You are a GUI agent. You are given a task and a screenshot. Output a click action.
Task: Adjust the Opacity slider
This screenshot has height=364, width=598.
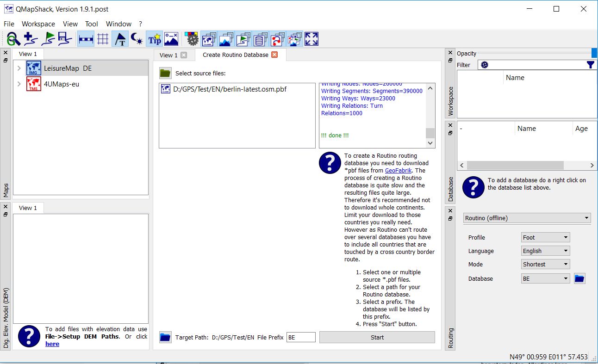point(537,54)
